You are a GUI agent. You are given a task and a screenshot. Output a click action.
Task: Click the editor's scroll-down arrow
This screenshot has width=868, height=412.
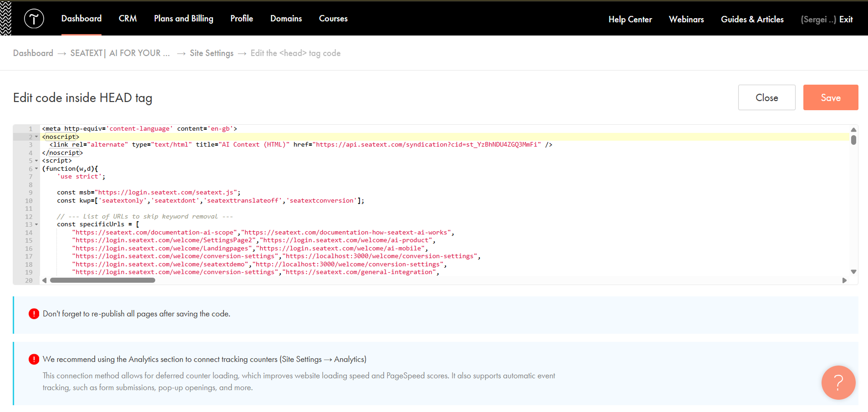coord(853,272)
